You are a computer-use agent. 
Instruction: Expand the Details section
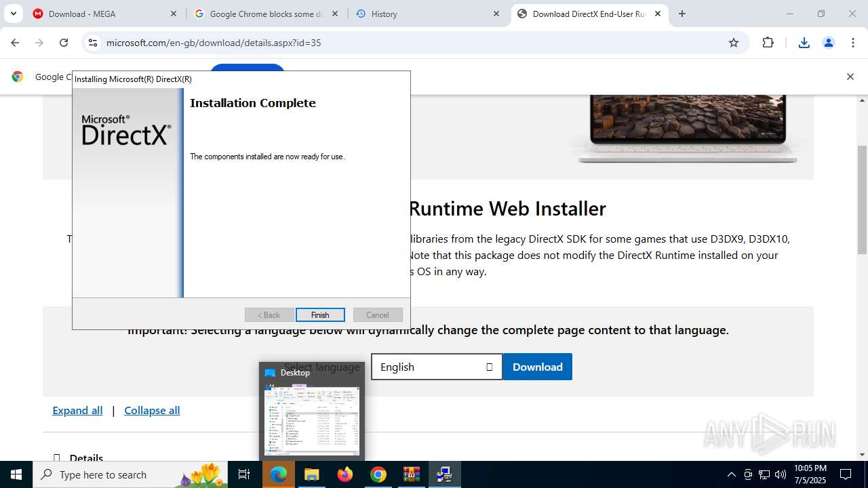coord(78,458)
